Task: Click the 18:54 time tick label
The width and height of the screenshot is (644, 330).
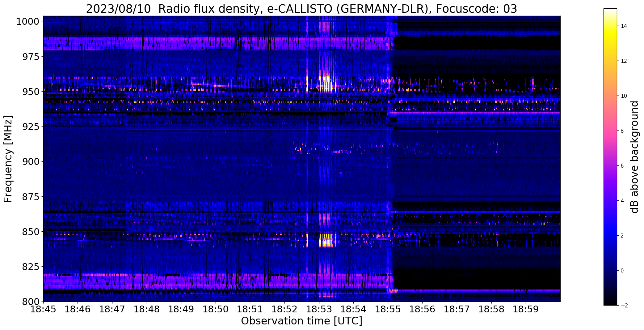Action: coord(354,309)
